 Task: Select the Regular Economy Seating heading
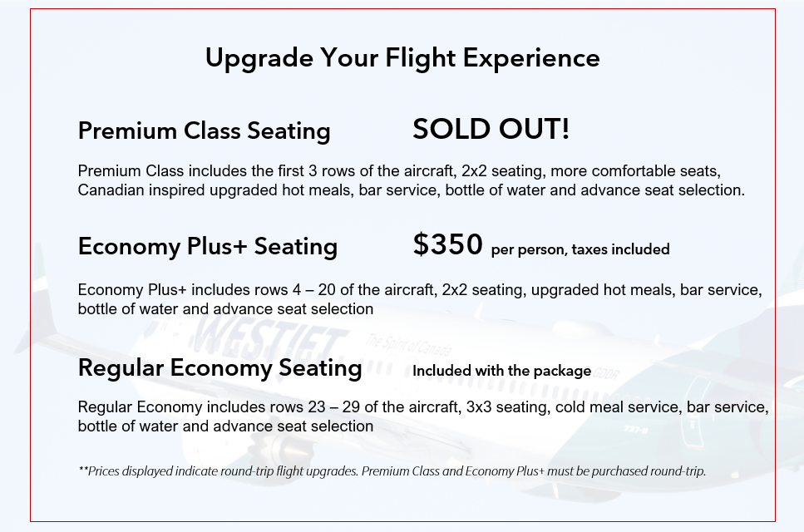click(x=220, y=368)
